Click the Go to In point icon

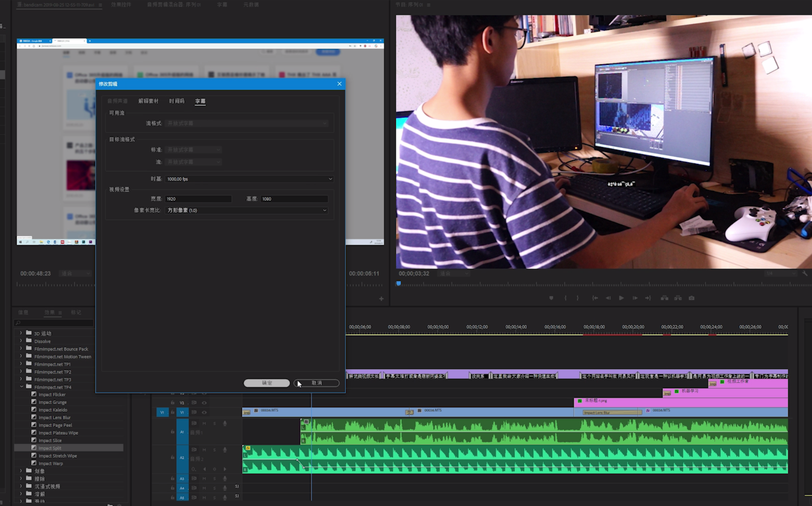click(595, 298)
